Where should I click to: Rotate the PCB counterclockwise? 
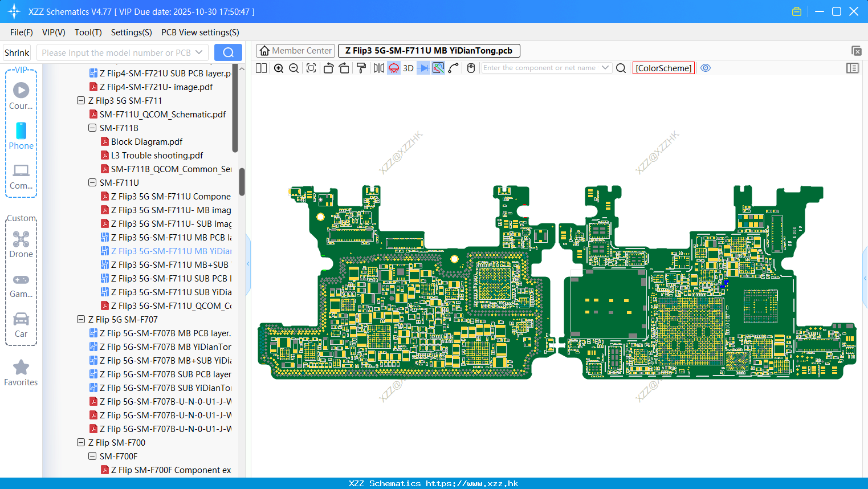(328, 68)
